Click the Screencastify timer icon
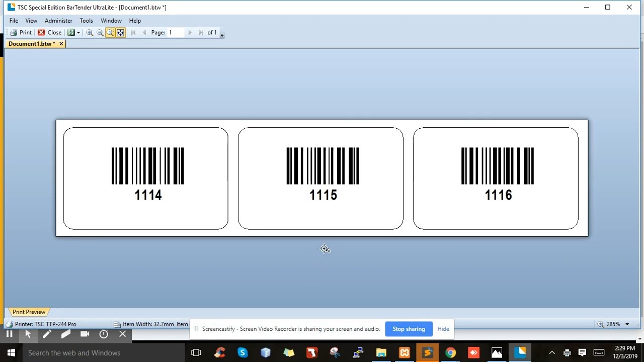The image size is (644, 362). point(104,334)
